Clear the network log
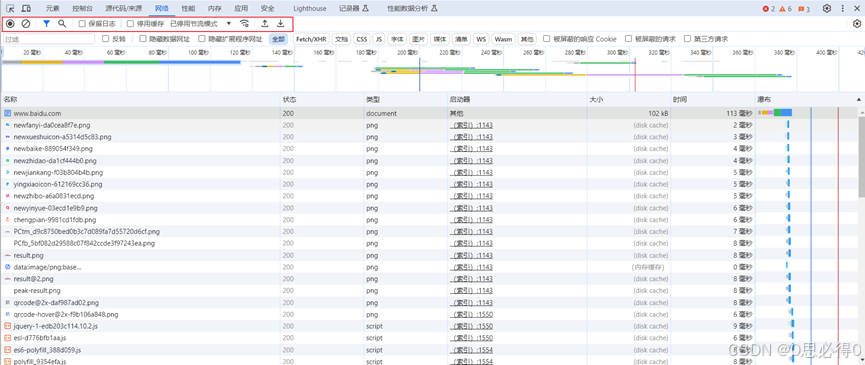865x365 pixels. point(25,24)
